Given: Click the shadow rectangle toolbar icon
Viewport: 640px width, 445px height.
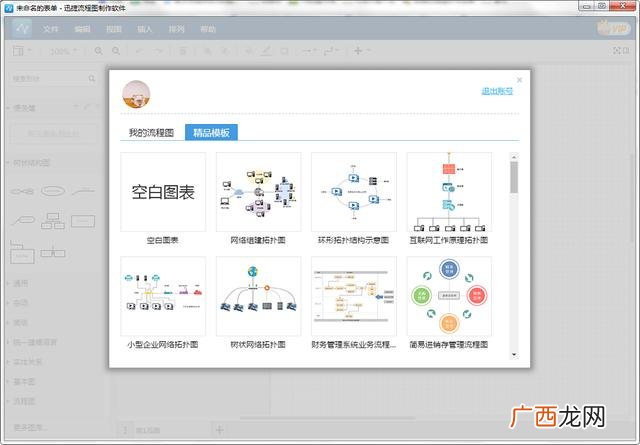Looking at the screenshot, I should tap(284, 51).
